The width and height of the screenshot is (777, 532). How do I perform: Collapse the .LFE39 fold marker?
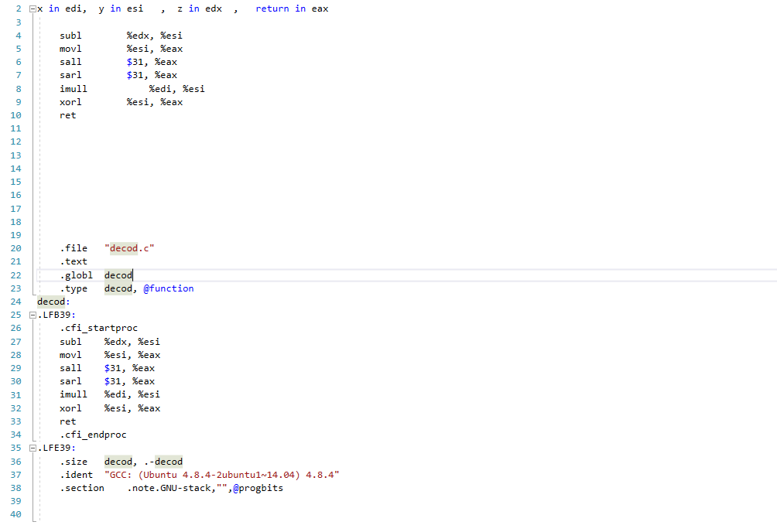point(31,448)
